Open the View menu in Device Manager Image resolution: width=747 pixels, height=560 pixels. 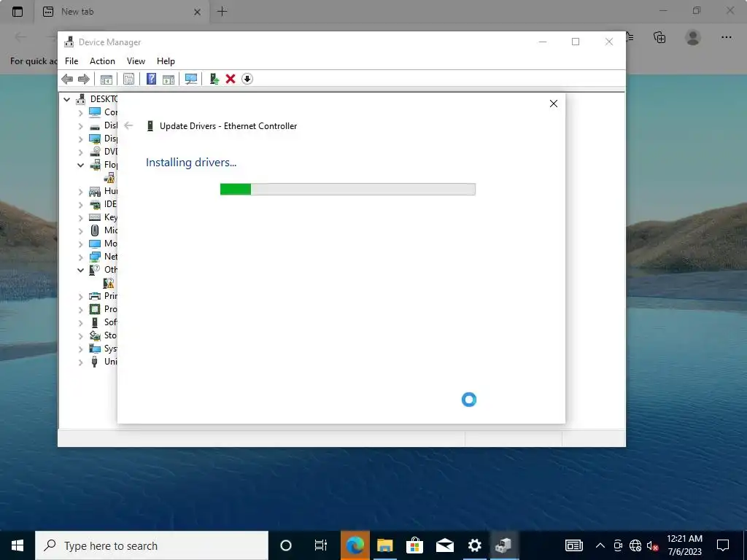tap(136, 61)
